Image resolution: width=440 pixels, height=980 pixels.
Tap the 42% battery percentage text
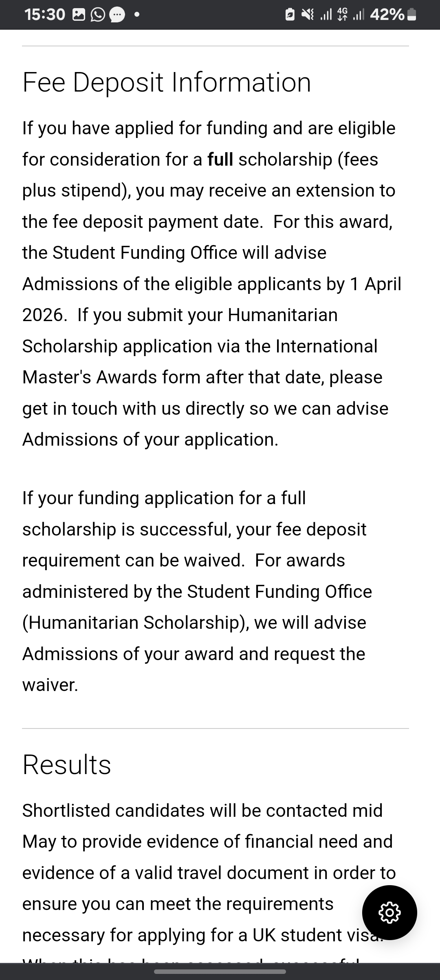click(x=387, y=15)
